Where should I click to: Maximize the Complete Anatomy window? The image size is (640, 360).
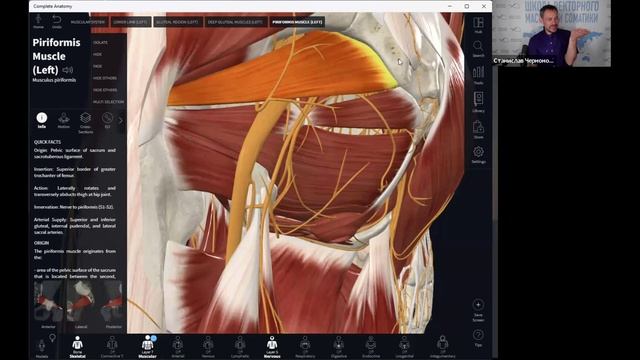pyautogui.click(x=467, y=6)
